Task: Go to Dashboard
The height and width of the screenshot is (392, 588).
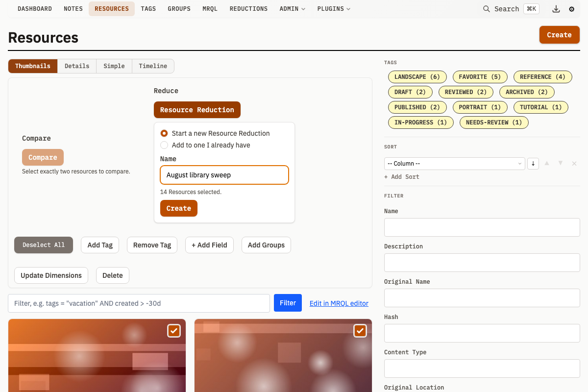Action: coord(35,9)
